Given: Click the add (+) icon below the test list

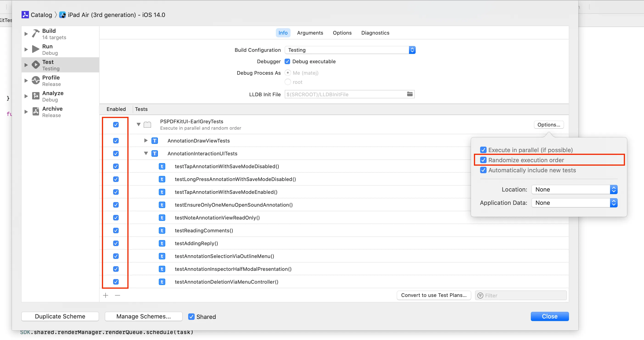Looking at the screenshot, I should coord(106,295).
